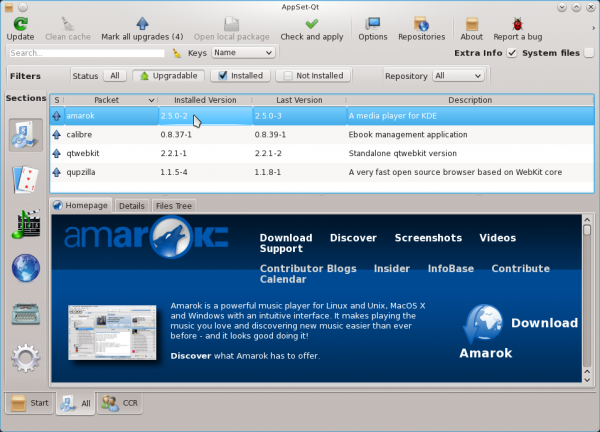Click Open local package icon
Screen dimensions: 600x432
[231, 24]
